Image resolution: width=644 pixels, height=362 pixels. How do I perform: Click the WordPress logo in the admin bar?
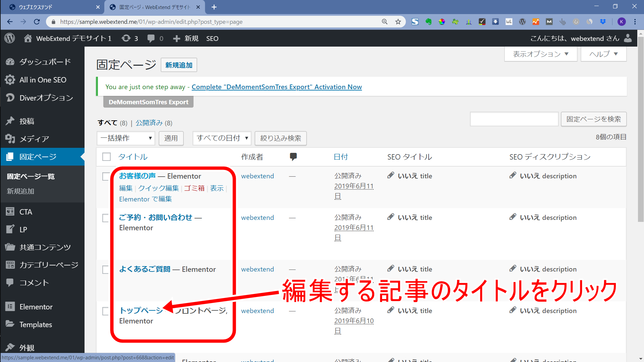coord(10,38)
